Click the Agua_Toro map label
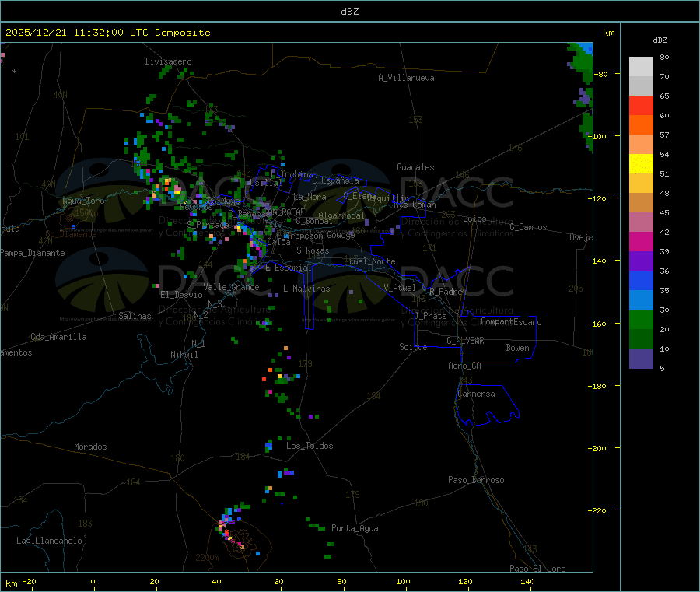 tap(83, 201)
